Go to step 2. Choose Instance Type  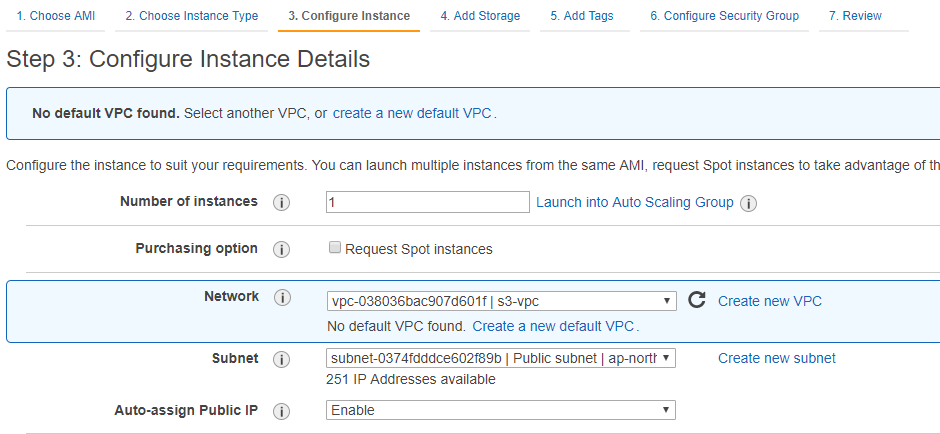(191, 16)
